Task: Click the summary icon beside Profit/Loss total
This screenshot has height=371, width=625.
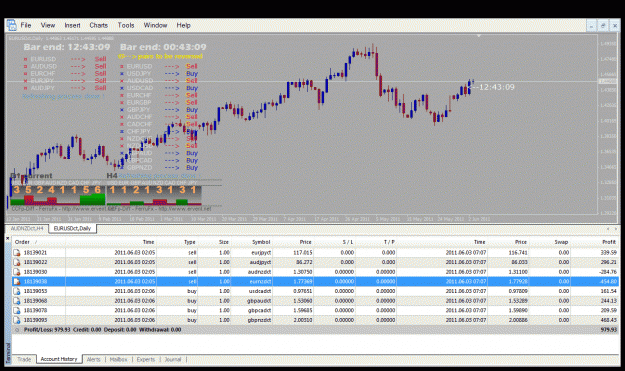Action: tap(17, 330)
